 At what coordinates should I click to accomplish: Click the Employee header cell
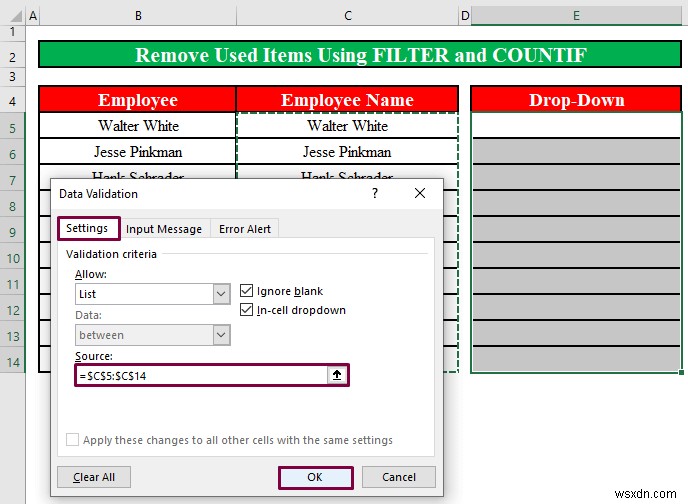(138, 100)
